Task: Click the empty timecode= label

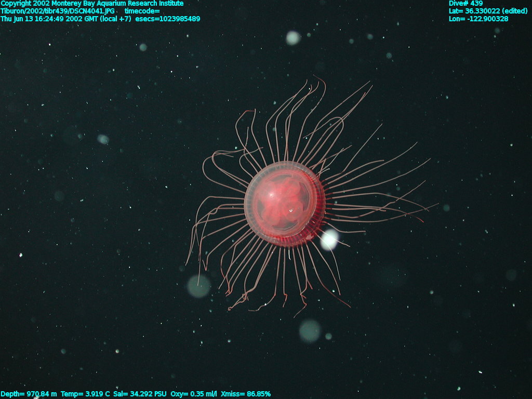Action: pyautogui.click(x=142, y=11)
